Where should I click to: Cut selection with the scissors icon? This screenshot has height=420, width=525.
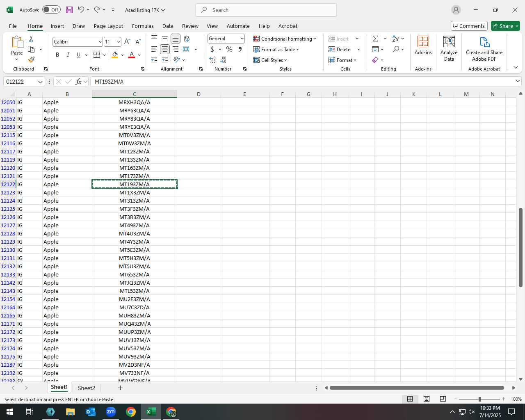pos(31,39)
